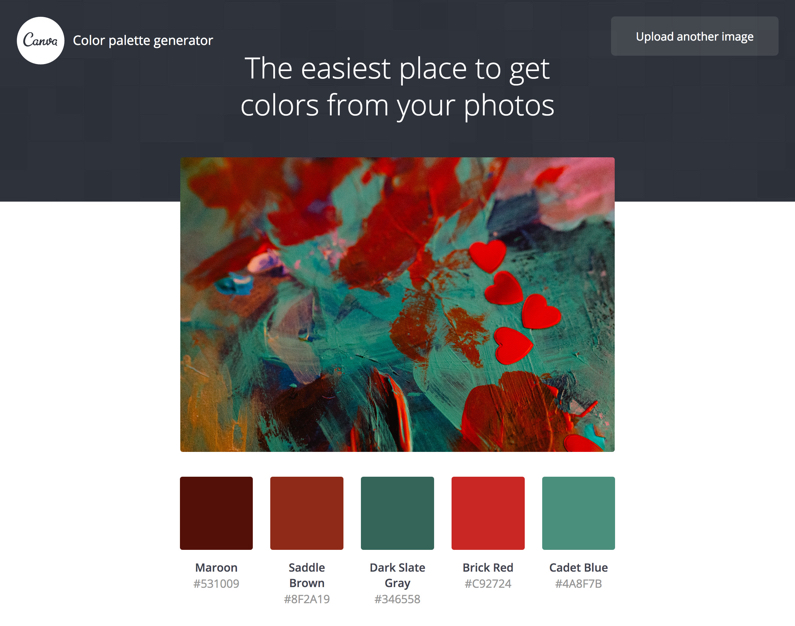Screen dimensions: 795x626
Task: Select the Saddle Brown color swatch
Action: (x=307, y=513)
